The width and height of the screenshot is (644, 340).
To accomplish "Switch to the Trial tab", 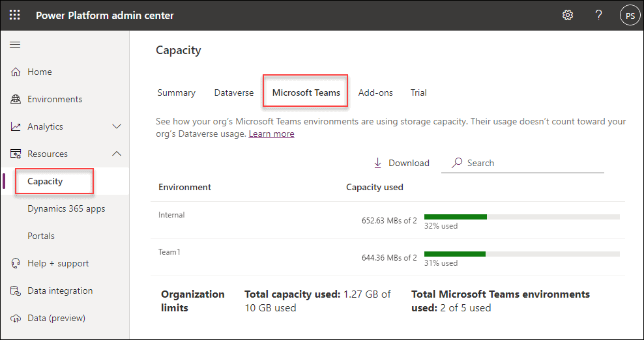I will (418, 92).
